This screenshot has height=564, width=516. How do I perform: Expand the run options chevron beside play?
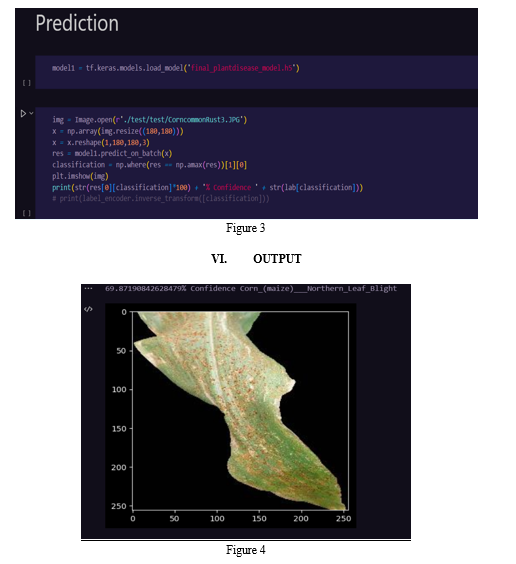click(31, 113)
